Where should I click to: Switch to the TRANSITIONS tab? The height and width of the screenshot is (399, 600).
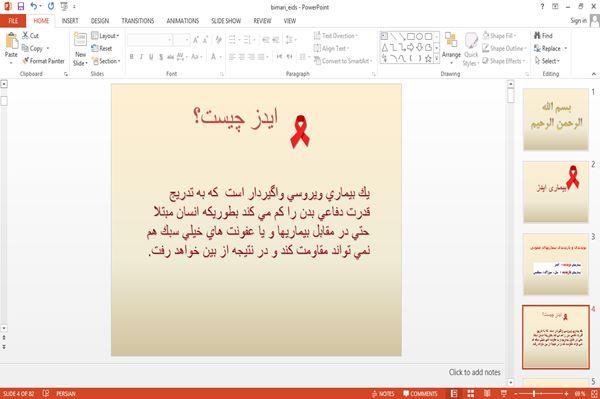coord(138,21)
